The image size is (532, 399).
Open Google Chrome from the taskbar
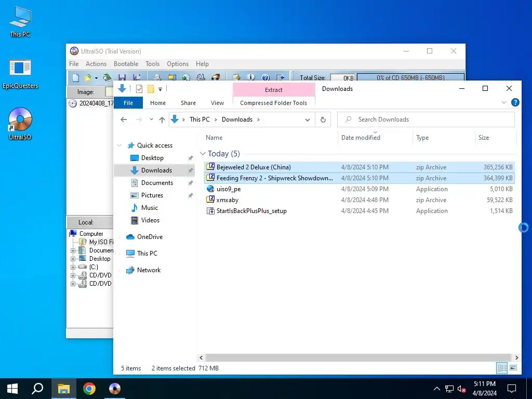[89, 389]
